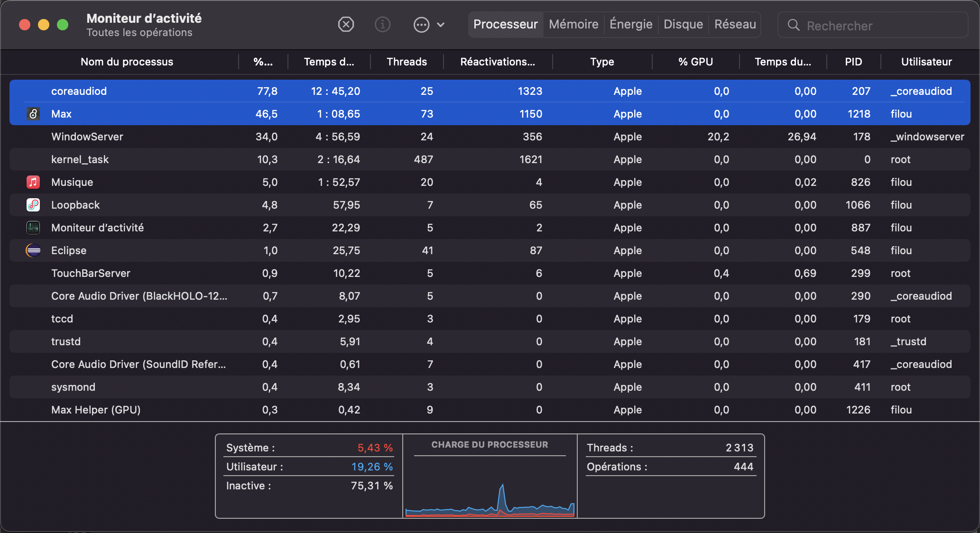Click the Rechercher search field
980x533 pixels.
tap(873, 25)
